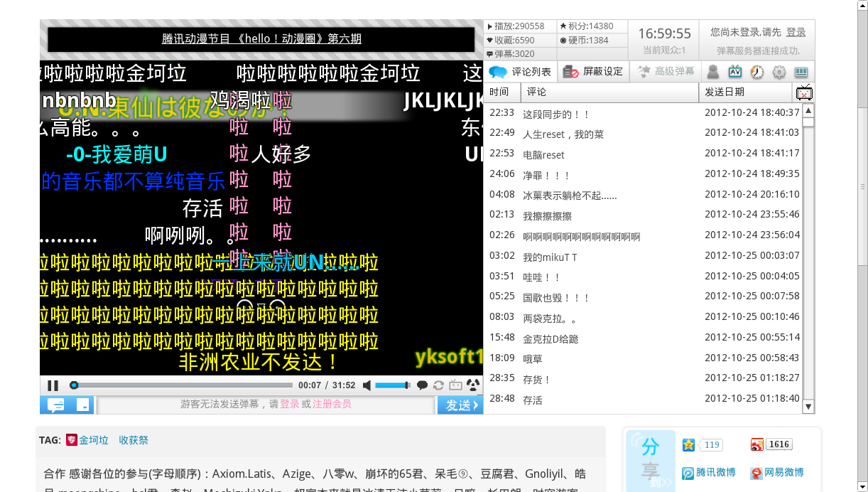
Task: Open the danmaku style button beside the input
Action: (56, 405)
